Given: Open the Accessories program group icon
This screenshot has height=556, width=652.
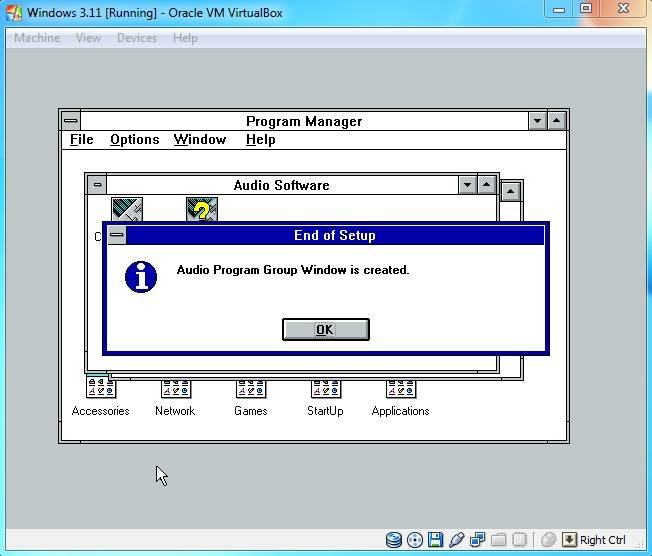Looking at the screenshot, I should [100, 390].
